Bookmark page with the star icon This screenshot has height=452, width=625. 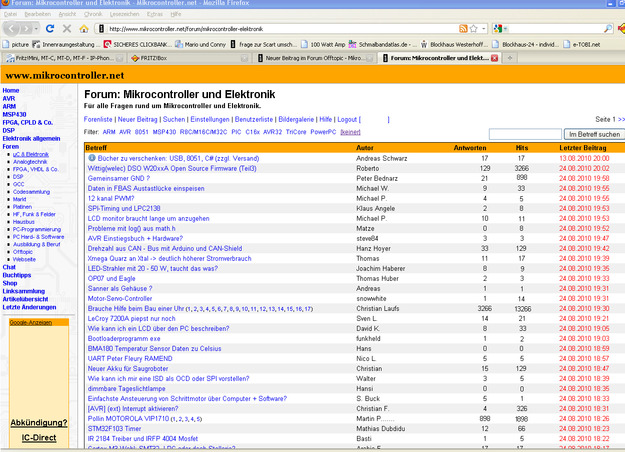click(x=474, y=29)
